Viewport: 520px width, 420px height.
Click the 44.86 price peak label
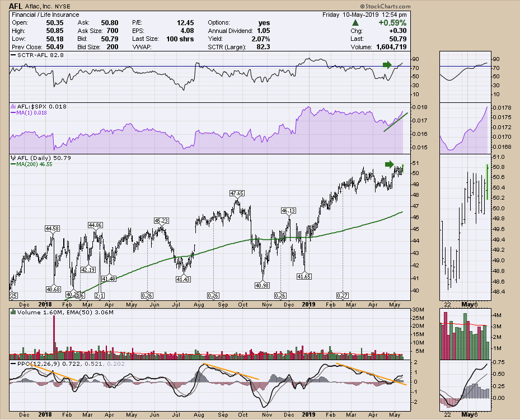(x=95, y=225)
